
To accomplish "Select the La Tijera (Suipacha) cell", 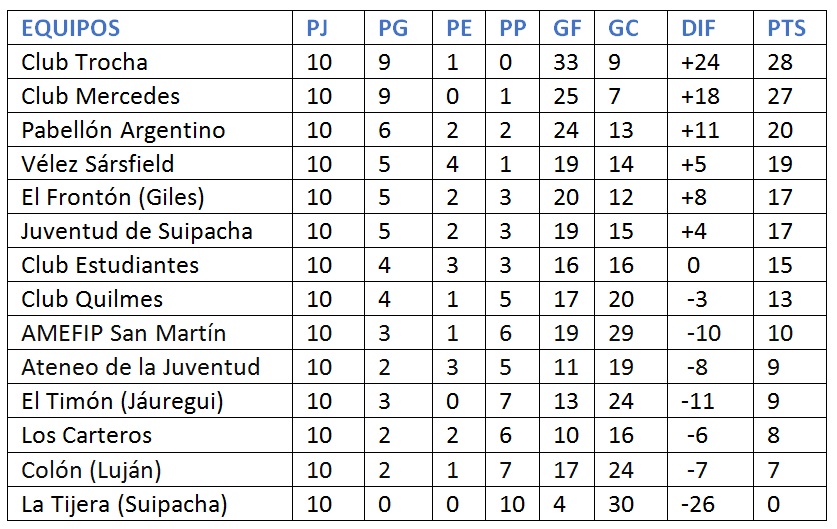I will 124,504.
